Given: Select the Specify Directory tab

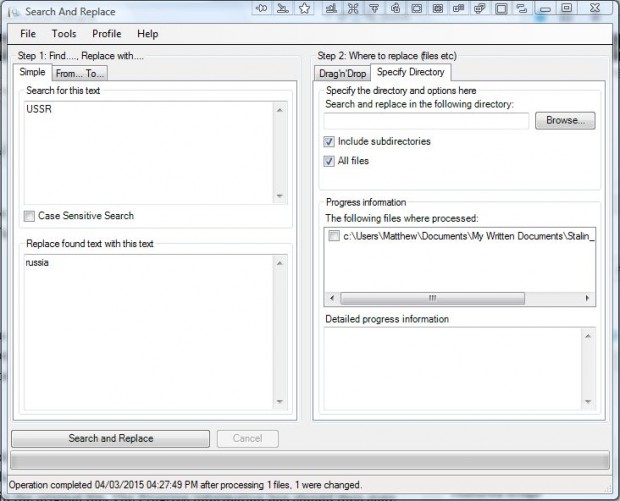Looking at the screenshot, I should [410, 72].
